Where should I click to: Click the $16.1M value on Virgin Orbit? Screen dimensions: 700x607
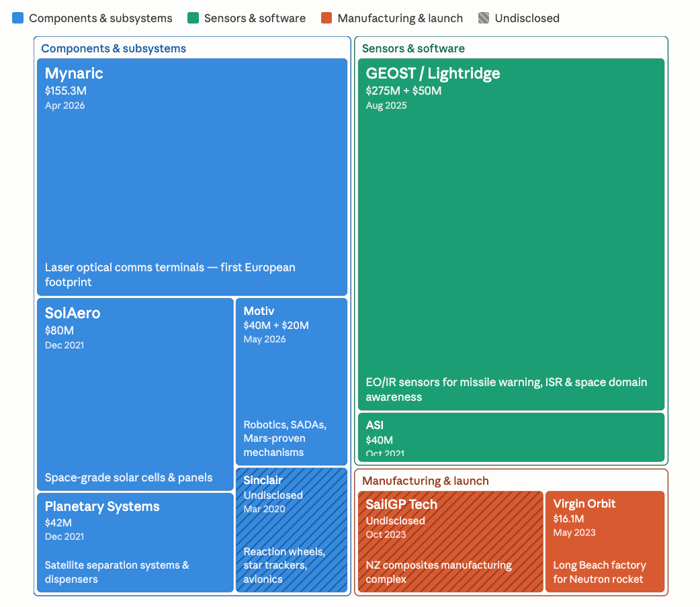[568, 518]
